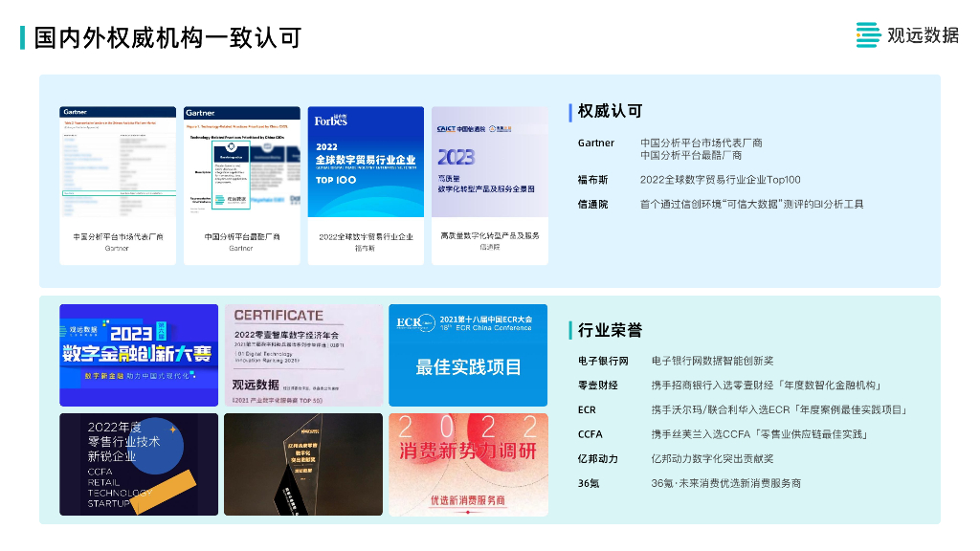
Task: Select text 携手丝芙兰入选CCFA
Action: point(701,434)
